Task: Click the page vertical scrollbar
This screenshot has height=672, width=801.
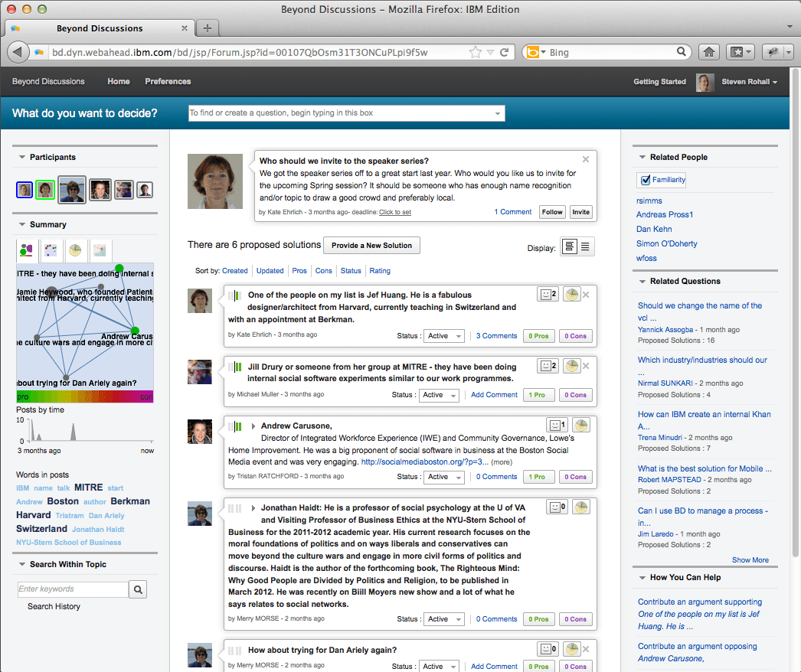Action: point(795,312)
